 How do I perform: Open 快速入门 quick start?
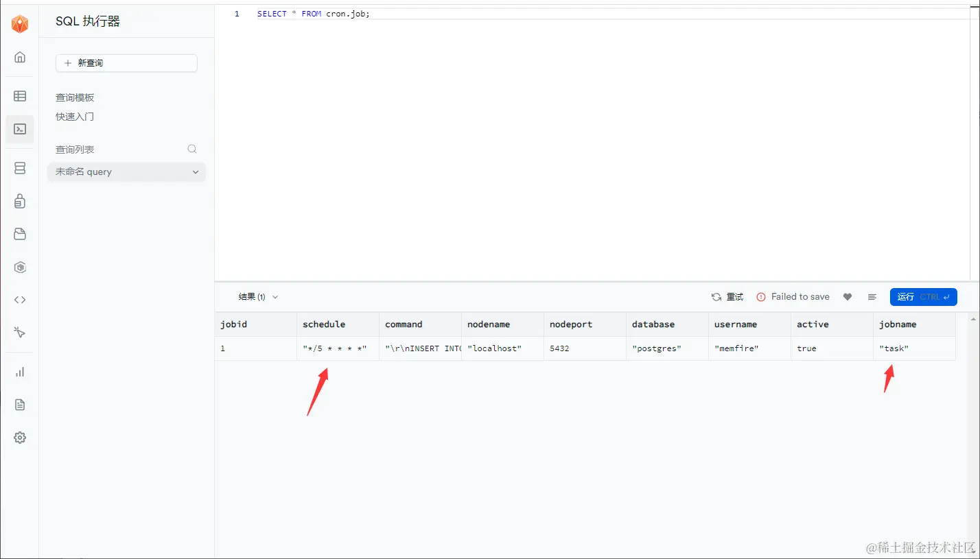[75, 117]
